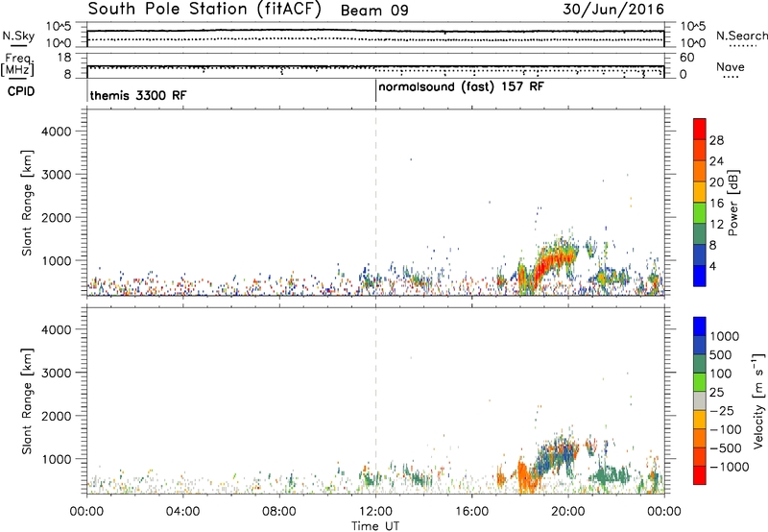Click the '10^5' left tick of noise panel

[59, 27]
